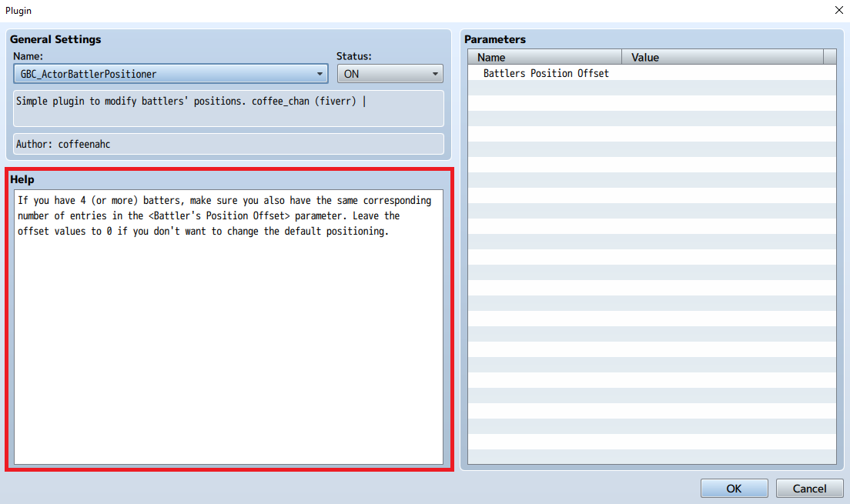Open the Status ON dropdown
Image resolution: width=850 pixels, height=504 pixels.
(x=390, y=74)
